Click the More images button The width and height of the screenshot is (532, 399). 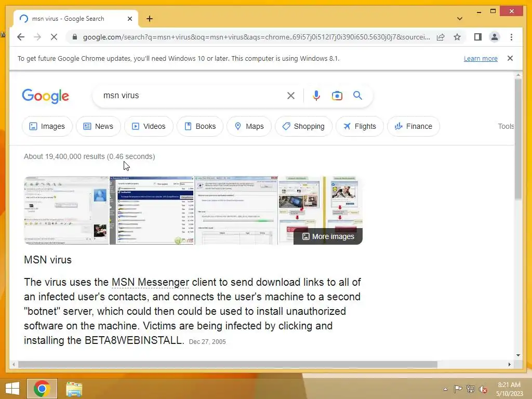(328, 236)
